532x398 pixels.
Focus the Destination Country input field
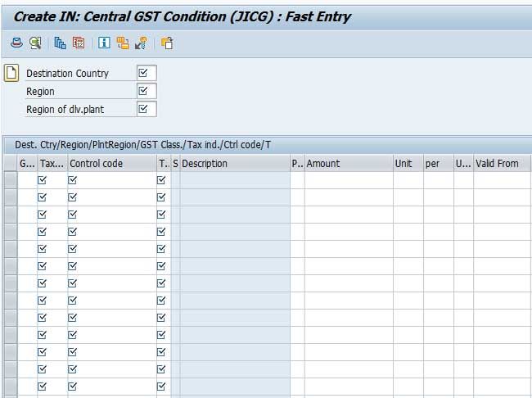point(147,73)
